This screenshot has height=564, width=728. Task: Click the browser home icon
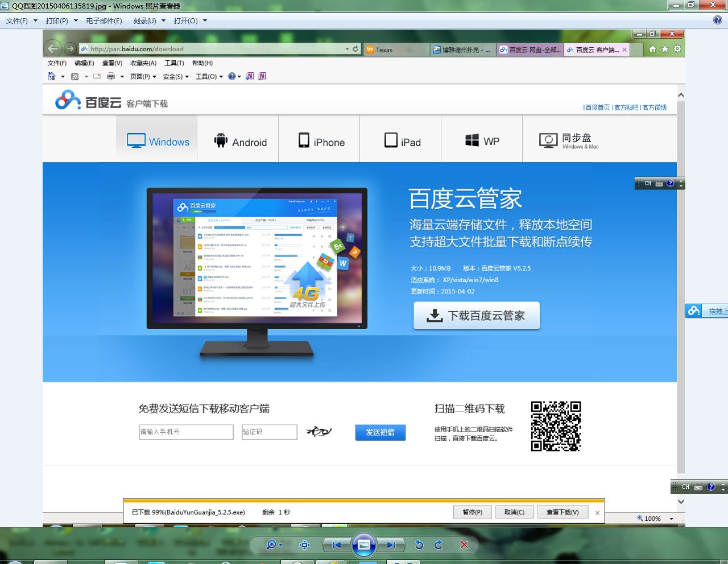coord(652,49)
